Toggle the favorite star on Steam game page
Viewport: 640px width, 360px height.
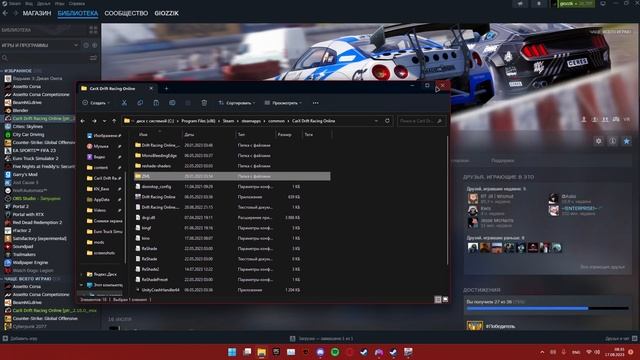click(627, 141)
